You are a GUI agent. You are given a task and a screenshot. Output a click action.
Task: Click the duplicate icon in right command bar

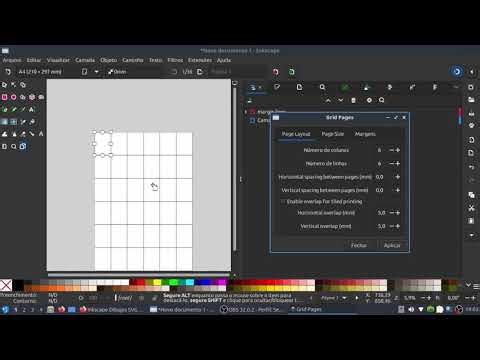[x=471, y=195]
